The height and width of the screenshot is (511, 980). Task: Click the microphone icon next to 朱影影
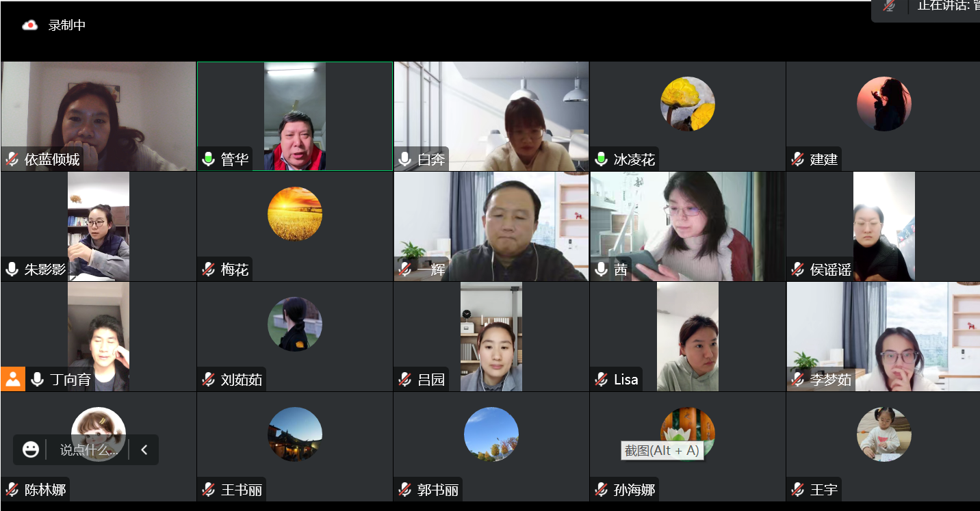(12, 269)
